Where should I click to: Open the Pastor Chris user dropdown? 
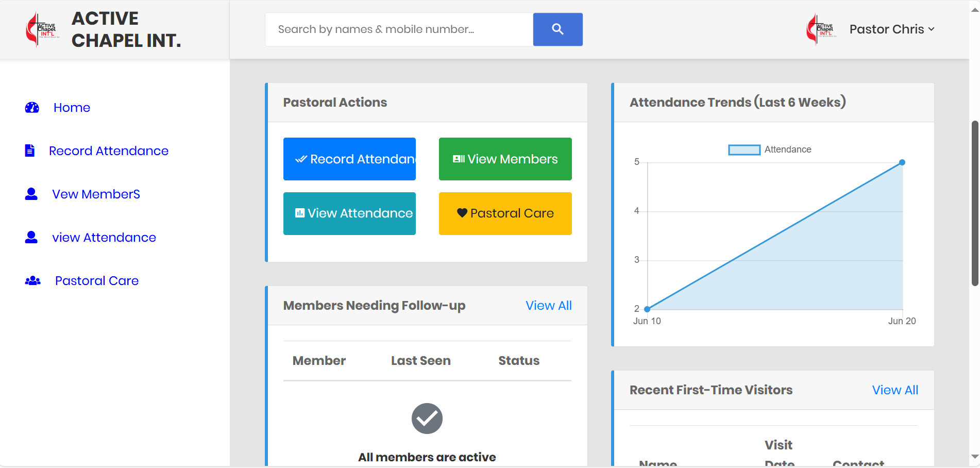pyautogui.click(x=891, y=29)
